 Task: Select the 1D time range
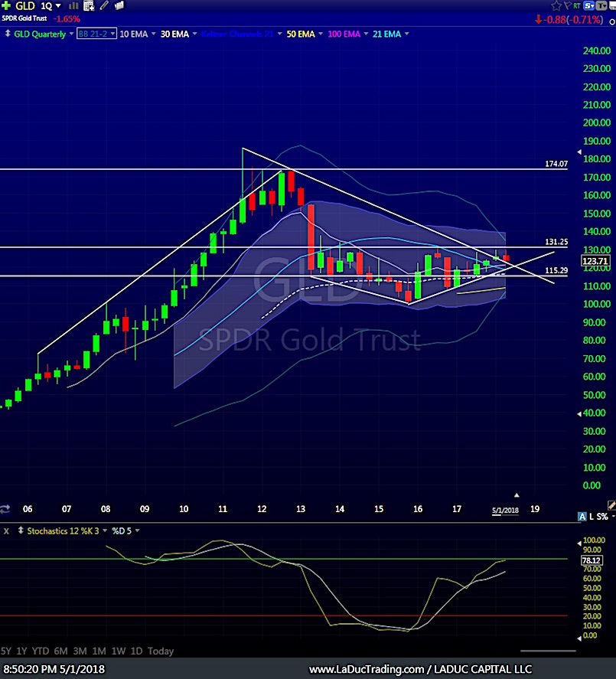(136, 651)
